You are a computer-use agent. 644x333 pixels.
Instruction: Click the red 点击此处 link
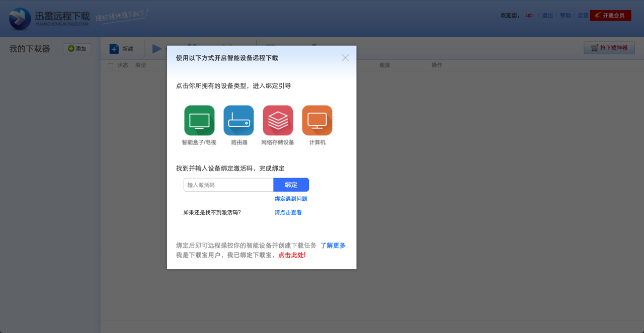(x=291, y=255)
